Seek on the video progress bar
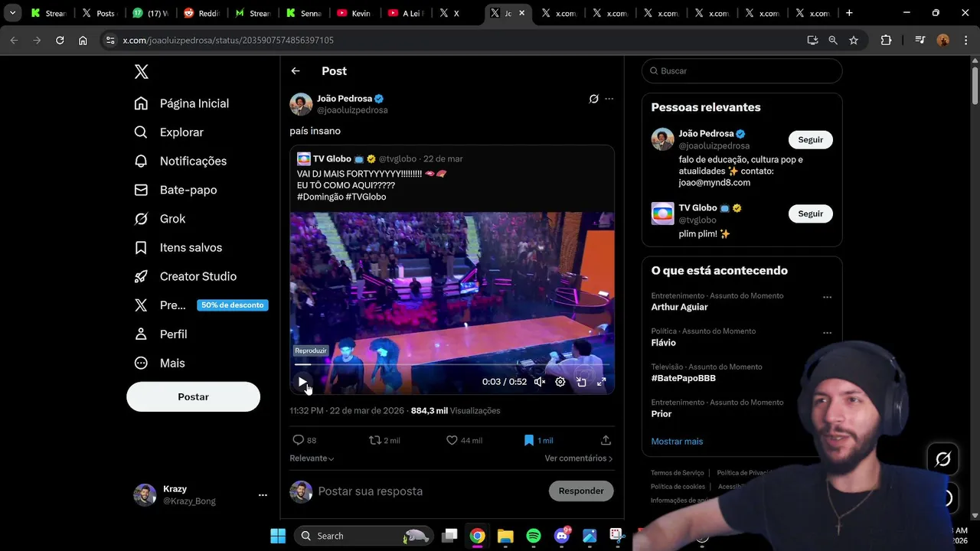 click(x=452, y=365)
